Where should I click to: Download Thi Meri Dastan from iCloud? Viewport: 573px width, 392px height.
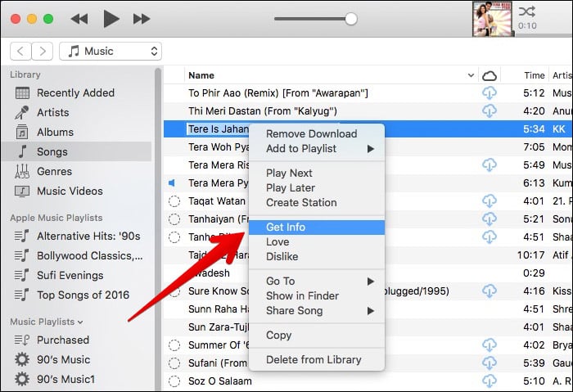490,111
